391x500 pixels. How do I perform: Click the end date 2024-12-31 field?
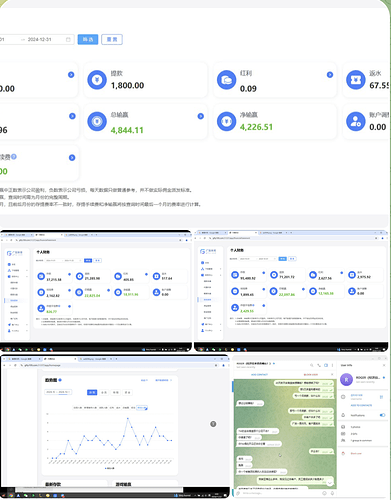point(40,39)
